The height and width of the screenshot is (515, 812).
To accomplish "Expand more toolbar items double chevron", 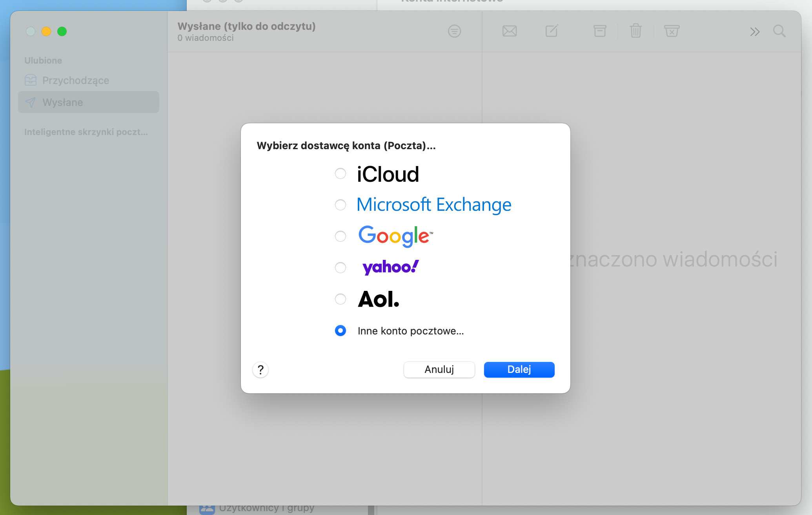I will 755,31.
